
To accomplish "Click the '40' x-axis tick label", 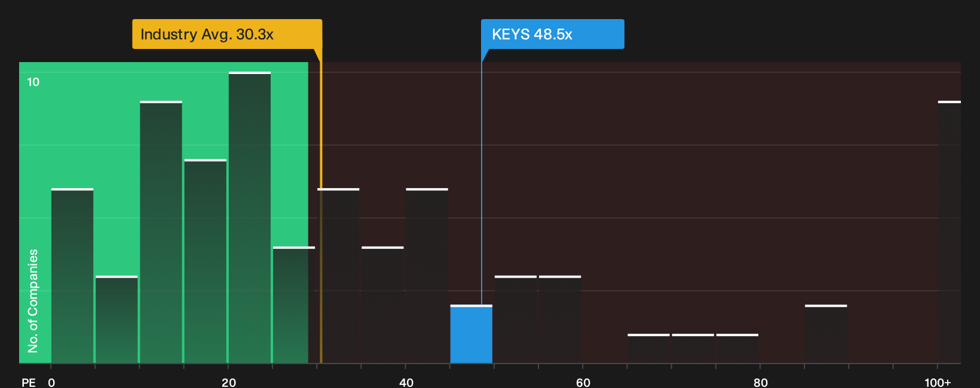I will [x=406, y=382].
